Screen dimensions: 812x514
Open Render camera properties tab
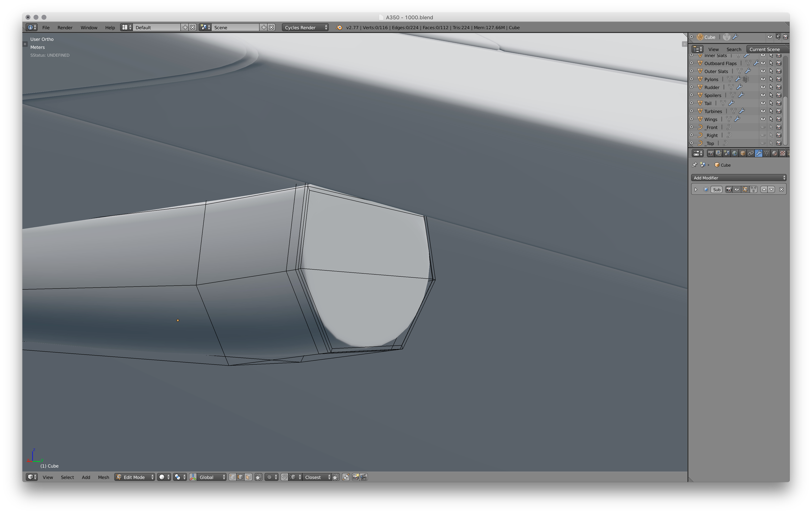tap(710, 153)
